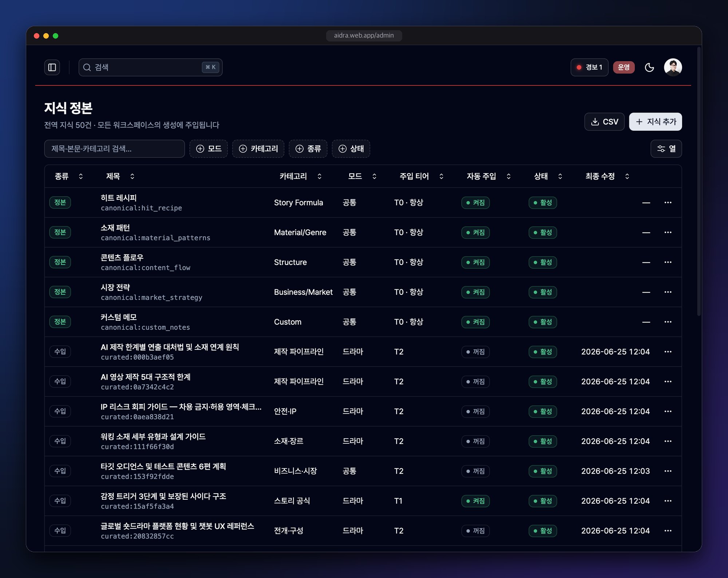
Task: Sort by the 카테고리 column arrows
Action: tap(319, 176)
